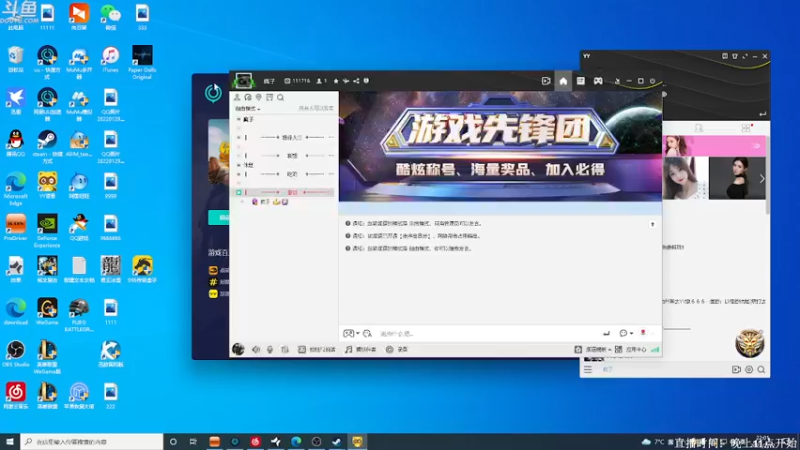The image size is (800, 450).
Task: Open Task View on the taskbar
Action: [193, 441]
